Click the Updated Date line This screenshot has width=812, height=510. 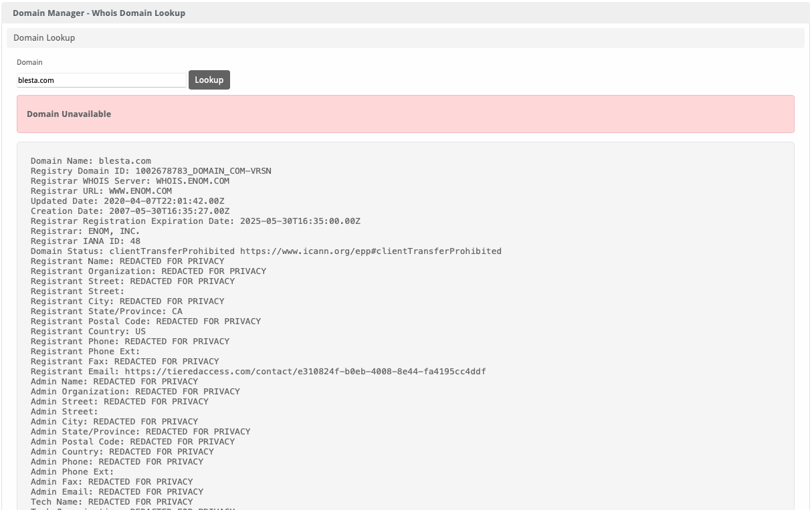tap(127, 201)
